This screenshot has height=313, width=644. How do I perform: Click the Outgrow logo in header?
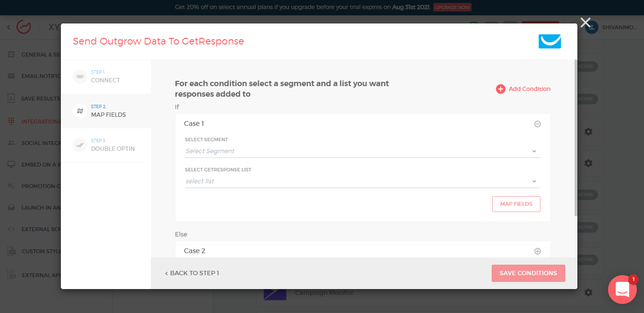(x=23, y=27)
